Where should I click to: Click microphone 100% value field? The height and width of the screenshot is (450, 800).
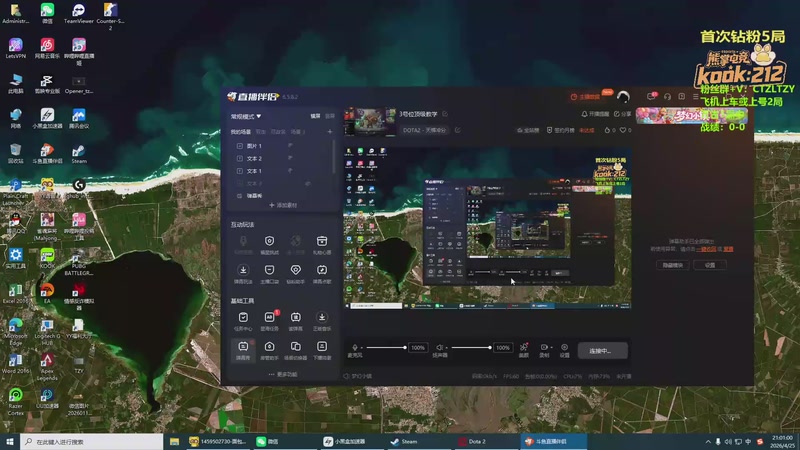(418, 347)
